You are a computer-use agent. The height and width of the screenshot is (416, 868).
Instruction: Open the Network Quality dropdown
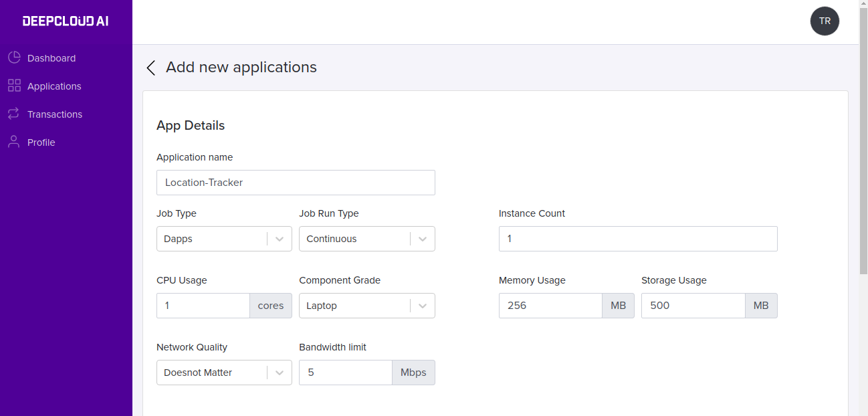(224, 373)
